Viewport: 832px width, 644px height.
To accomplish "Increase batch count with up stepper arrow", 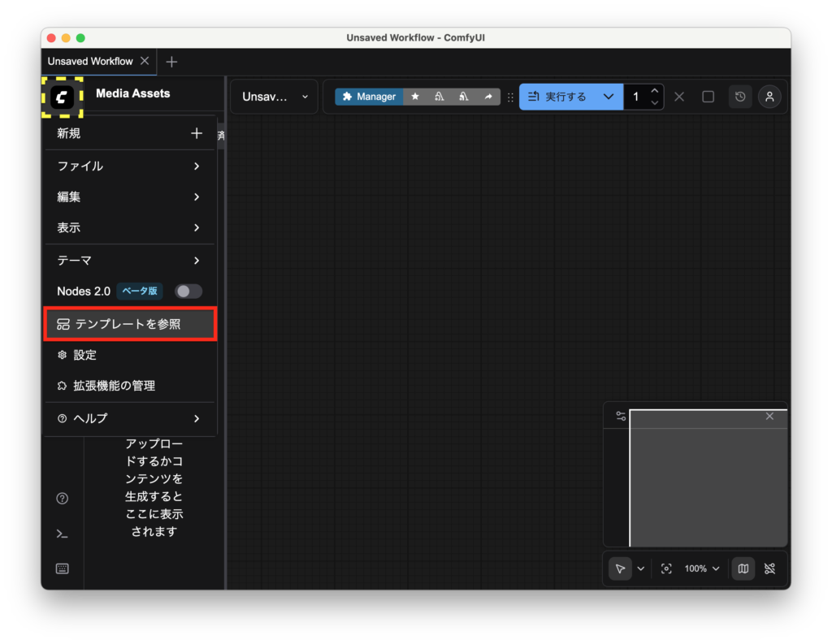I will pos(655,91).
